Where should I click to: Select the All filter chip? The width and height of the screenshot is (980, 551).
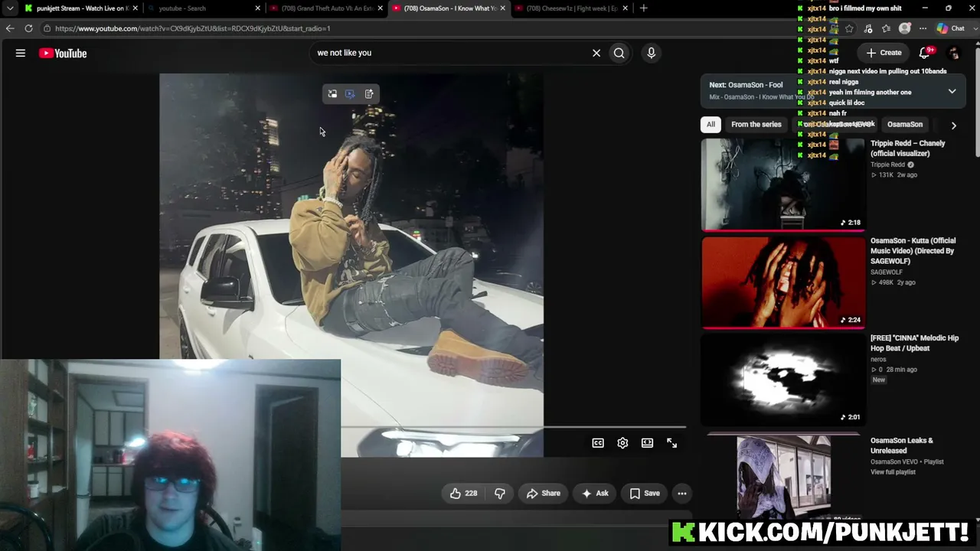pyautogui.click(x=710, y=125)
